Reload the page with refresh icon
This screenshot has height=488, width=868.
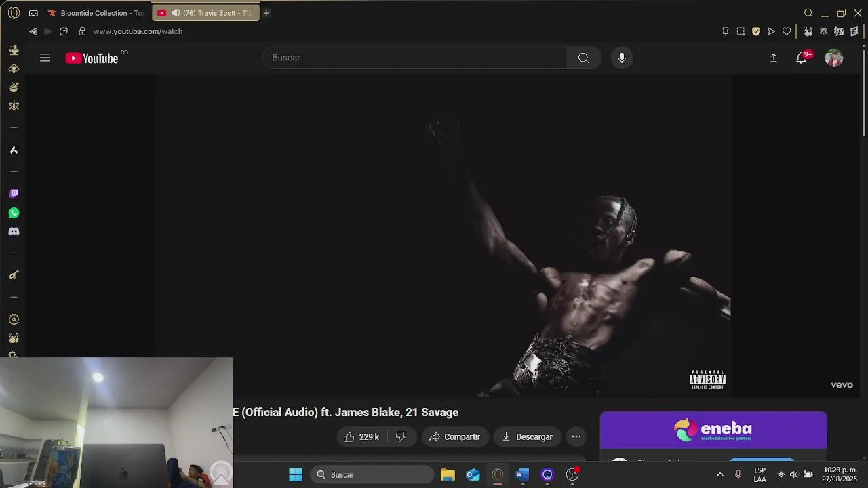tap(64, 31)
